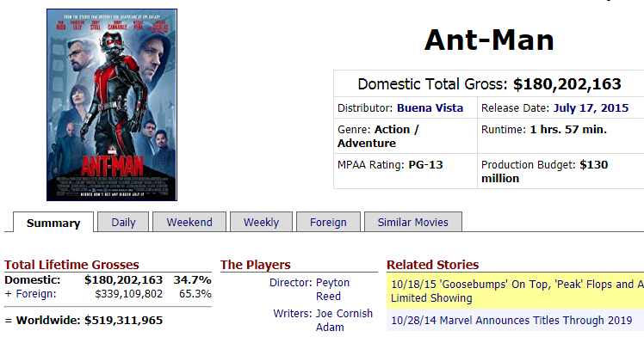Visit Peyton Reed's page
The height and width of the screenshot is (337, 644).
click(332, 289)
